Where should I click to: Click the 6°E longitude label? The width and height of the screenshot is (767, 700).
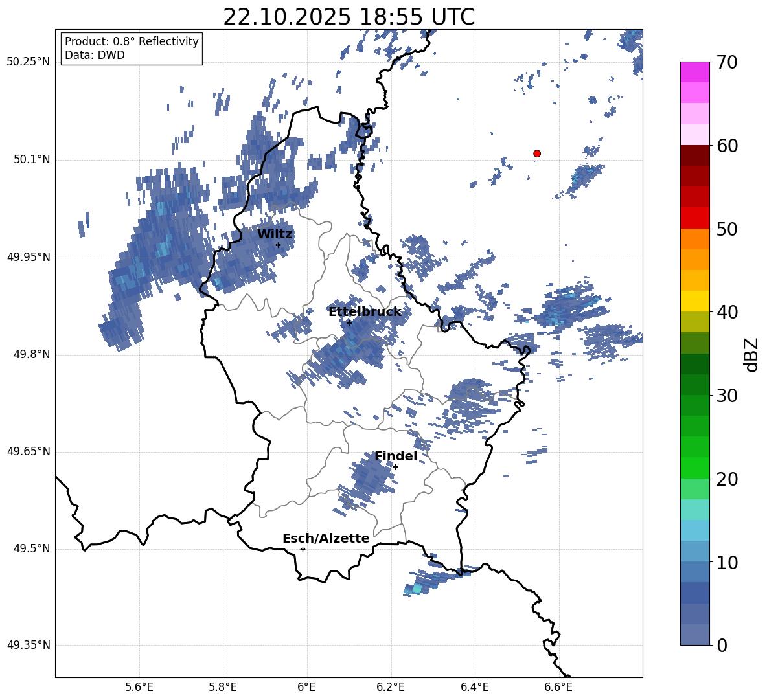tap(306, 687)
